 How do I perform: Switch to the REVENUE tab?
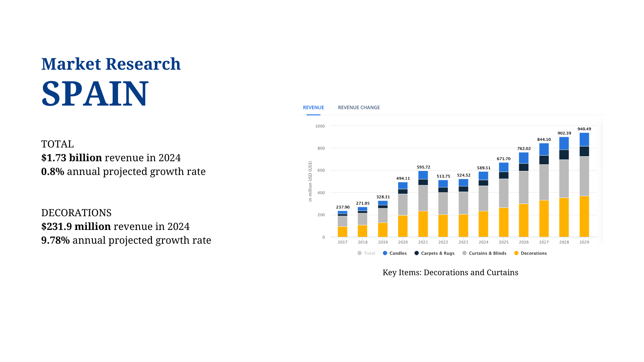(313, 108)
